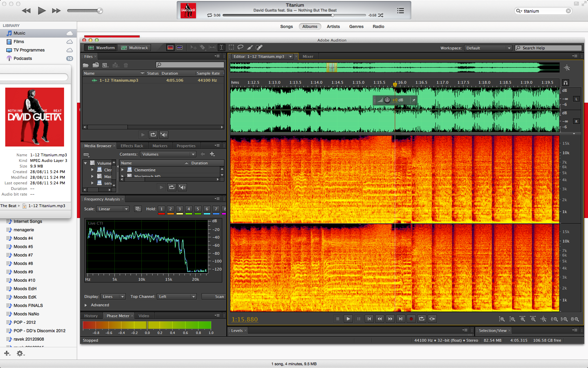Toggle loop playback in editor transport
588x368 pixels.
[x=422, y=319]
